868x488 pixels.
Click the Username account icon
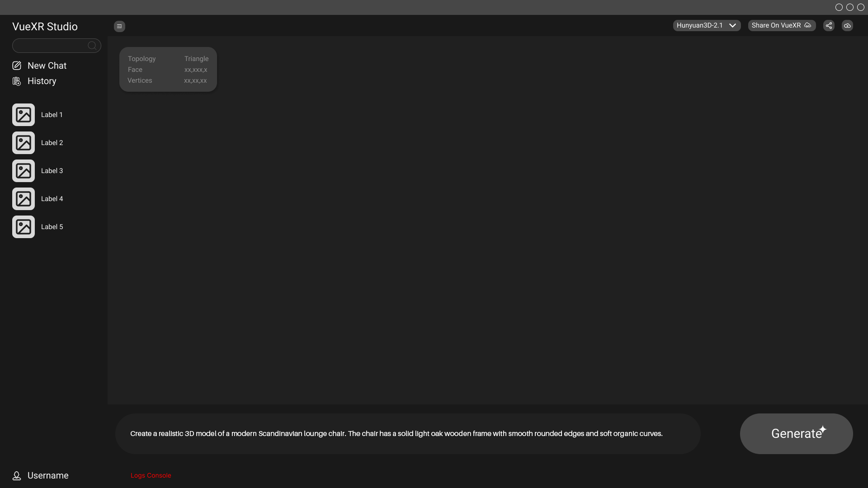click(x=16, y=475)
